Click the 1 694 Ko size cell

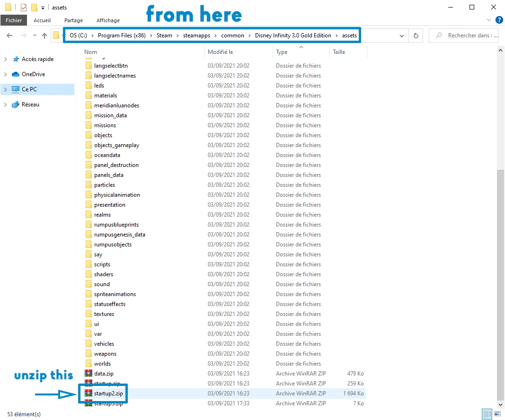(x=353, y=394)
